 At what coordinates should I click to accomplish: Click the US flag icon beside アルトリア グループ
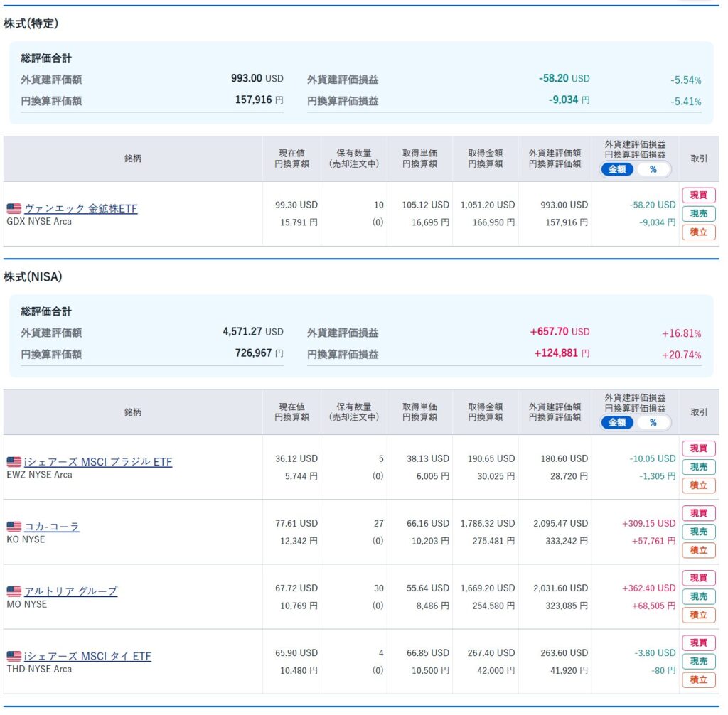[14, 591]
